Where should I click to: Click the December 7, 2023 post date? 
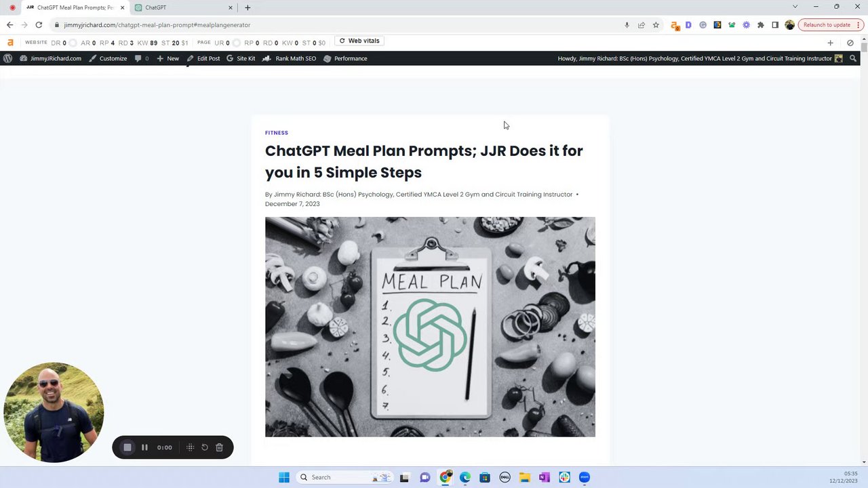(x=292, y=204)
